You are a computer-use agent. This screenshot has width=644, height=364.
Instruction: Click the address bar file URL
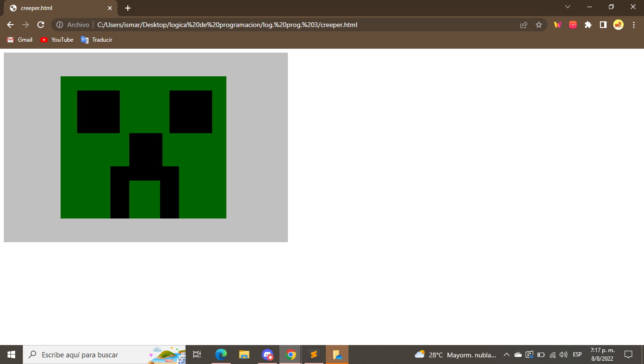[227, 25]
